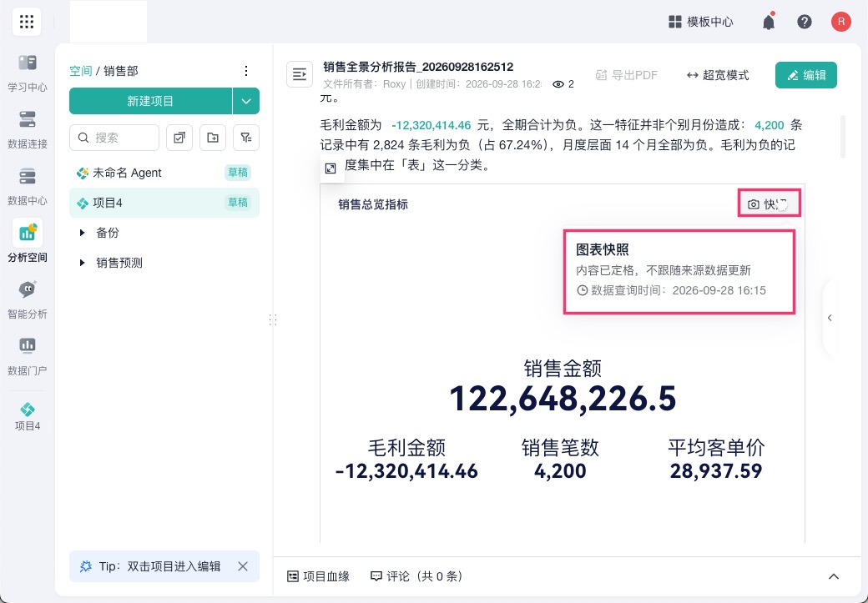Screen dimensions: 868x603
Task: Navigate to the 空间 breadcrumb link
Action: coord(81,71)
